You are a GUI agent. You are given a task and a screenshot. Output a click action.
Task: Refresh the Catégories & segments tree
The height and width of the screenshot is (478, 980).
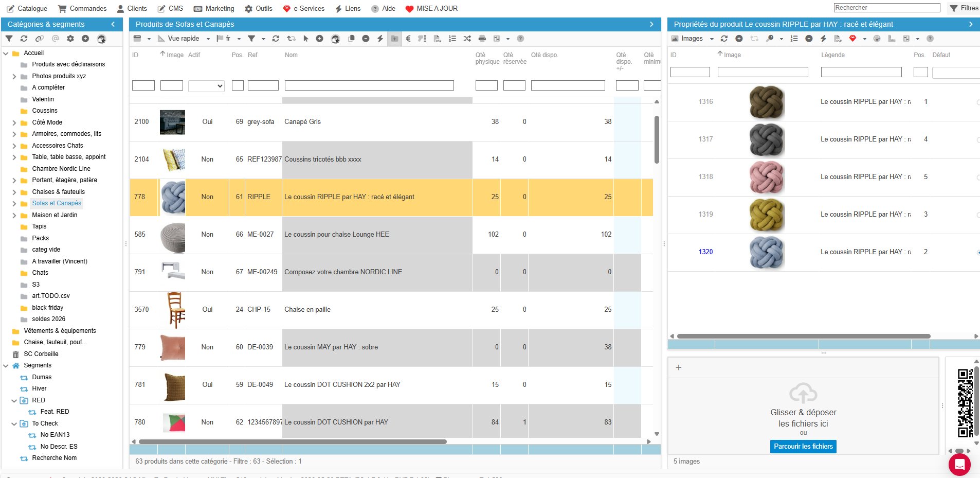click(x=24, y=39)
